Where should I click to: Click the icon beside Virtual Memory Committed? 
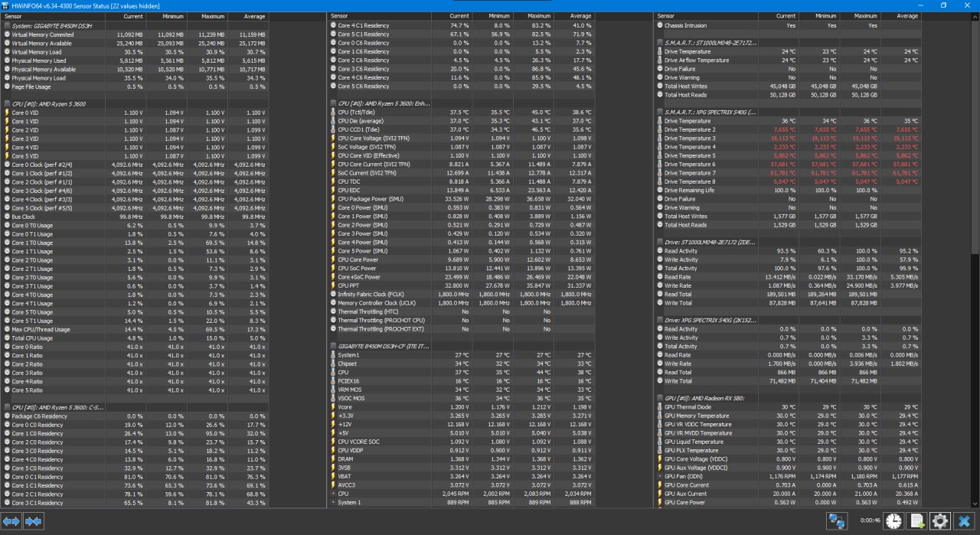pyautogui.click(x=6, y=34)
